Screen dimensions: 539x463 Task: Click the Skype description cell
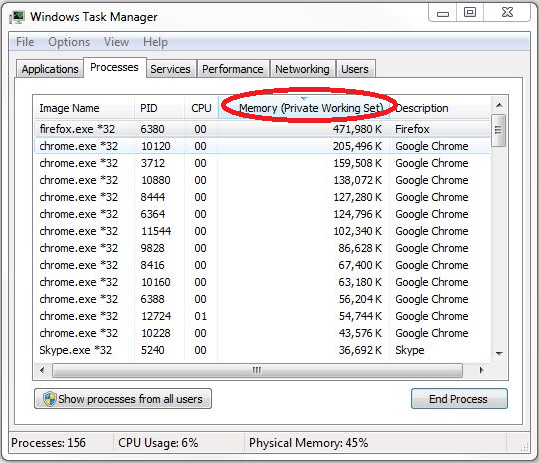click(x=410, y=350)
